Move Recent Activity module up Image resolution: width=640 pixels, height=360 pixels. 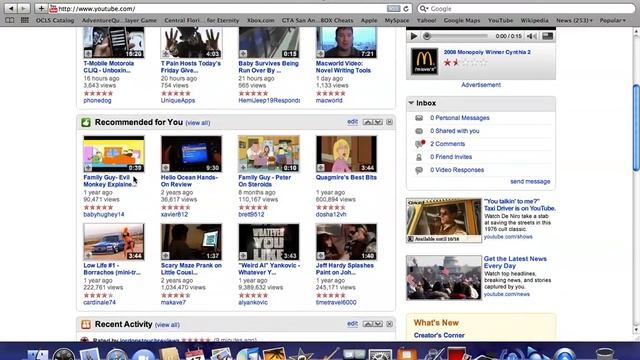(x=368, y=324)
